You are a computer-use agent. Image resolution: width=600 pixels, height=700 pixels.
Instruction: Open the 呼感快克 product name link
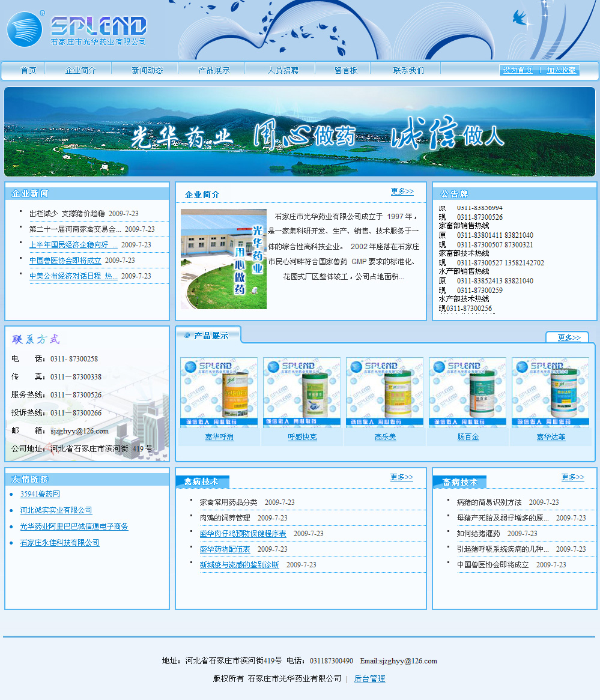302,437
